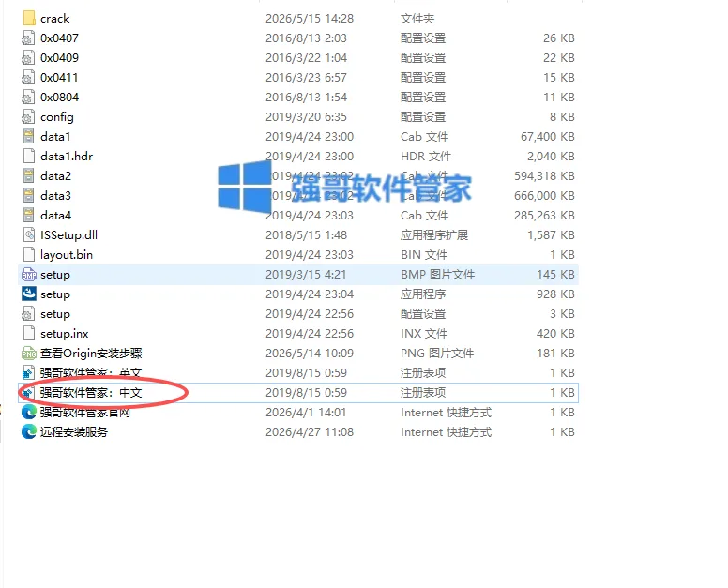This screenshot has height=588, width=728.
Task: Select the type "INX 文件"
Action: click(424, 333)
